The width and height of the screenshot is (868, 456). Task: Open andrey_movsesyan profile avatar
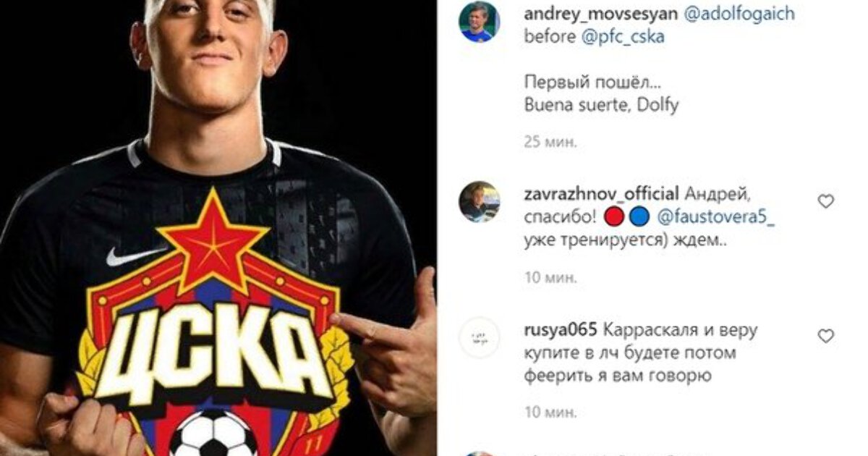(480, 22)
